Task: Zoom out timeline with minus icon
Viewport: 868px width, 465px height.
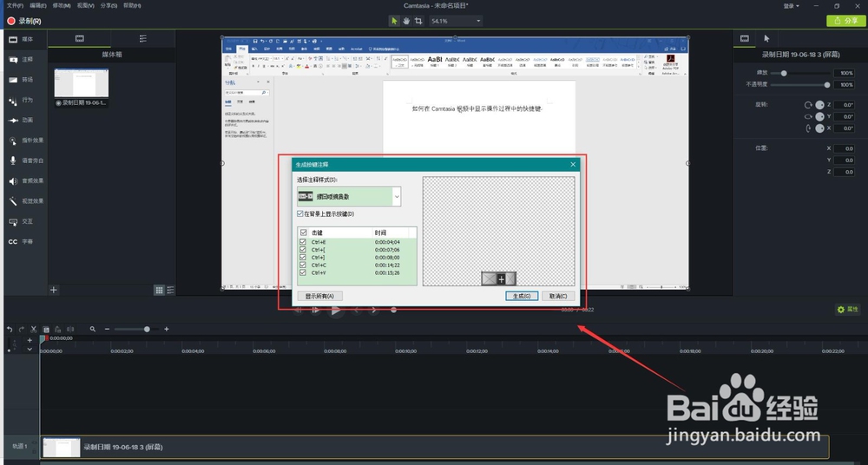Action: (107, 329)
